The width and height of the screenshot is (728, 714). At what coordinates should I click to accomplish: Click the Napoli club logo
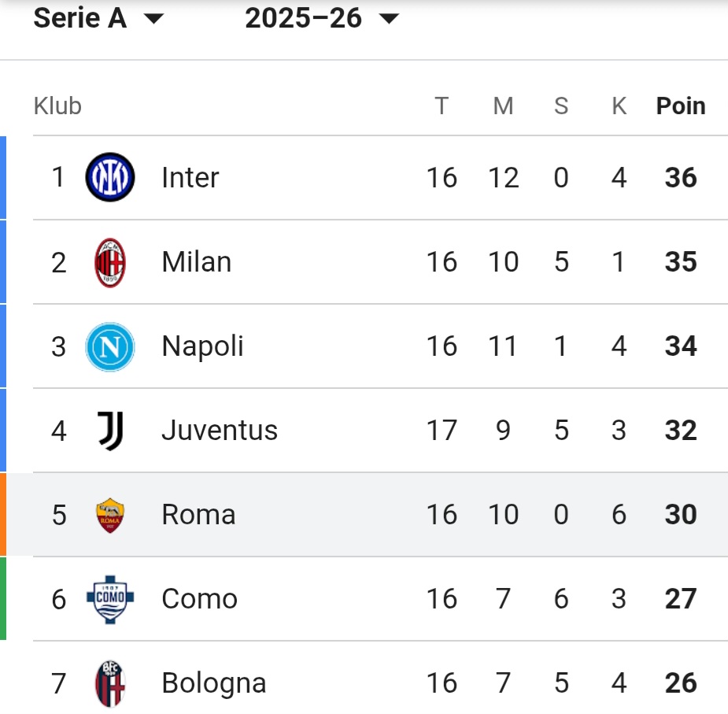(x=110, y=346)
